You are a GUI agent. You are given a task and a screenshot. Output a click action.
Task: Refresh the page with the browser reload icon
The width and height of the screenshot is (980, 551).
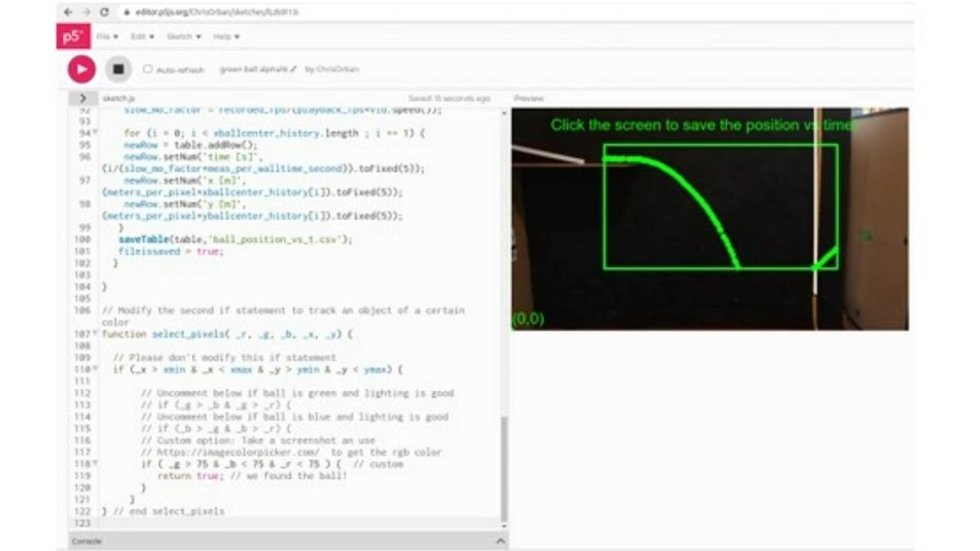103,12
